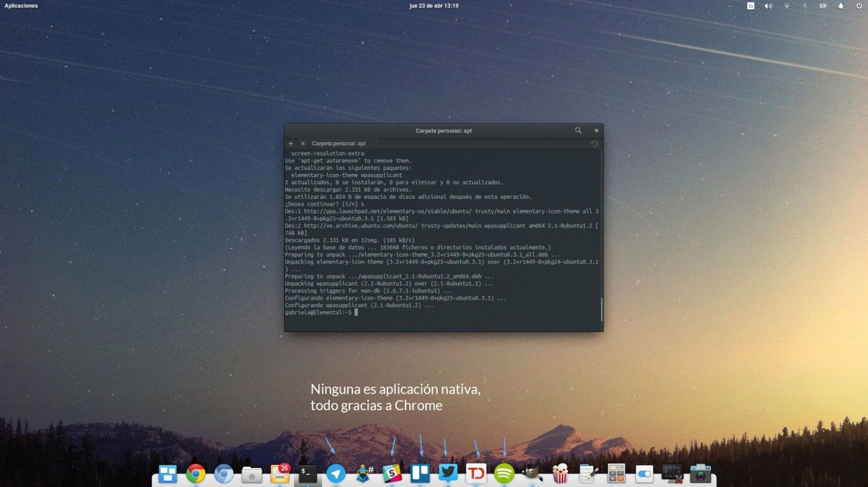
Task: Launch Spotify from the dock
Action: click(x=504, y=473)
